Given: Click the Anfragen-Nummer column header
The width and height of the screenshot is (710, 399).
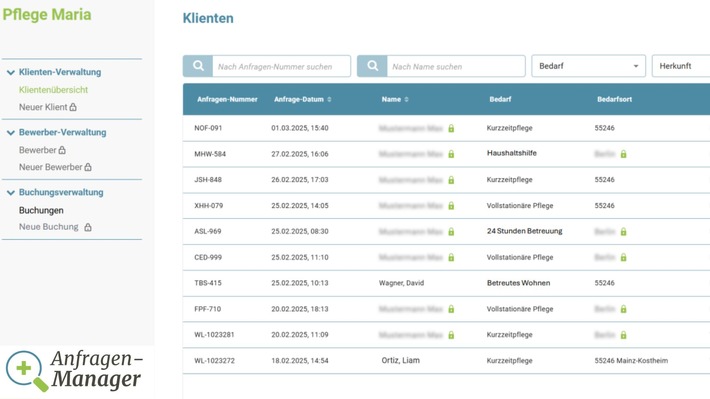Looking at the screenshot, I should 227,99.
